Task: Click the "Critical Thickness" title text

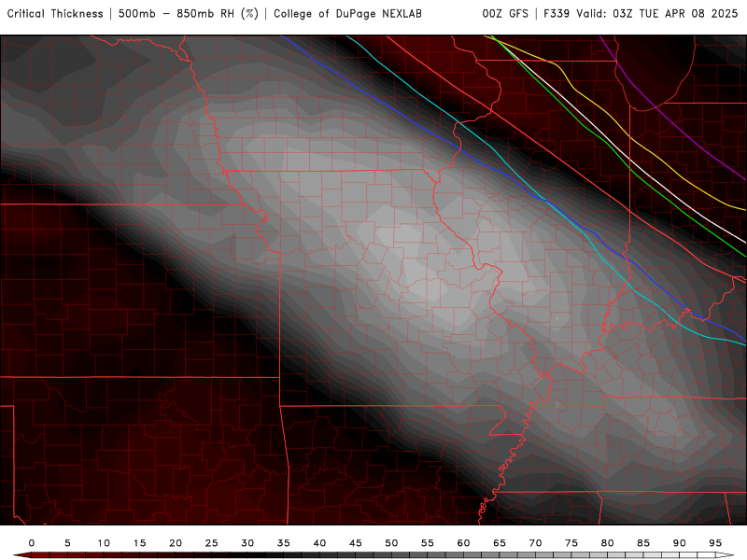Action: (55, 14)
